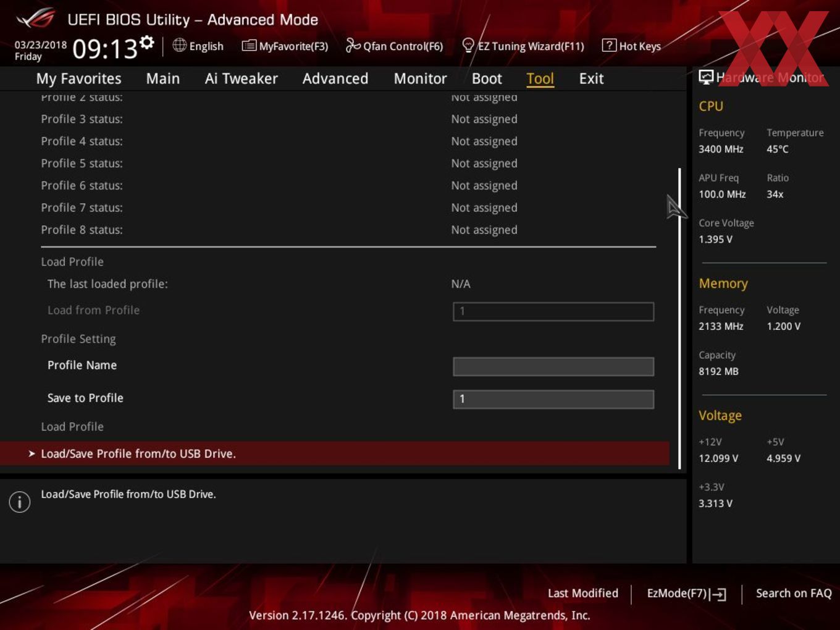The height and width of the screenshot is (630, 840).
Task: Click the Profile Name input field
Action: point(553,366)
